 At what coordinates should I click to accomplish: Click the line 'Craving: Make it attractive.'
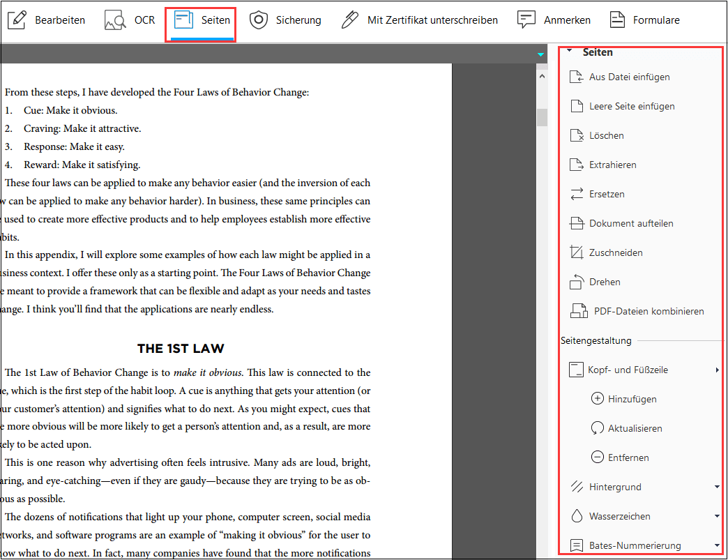pos(82,128)
